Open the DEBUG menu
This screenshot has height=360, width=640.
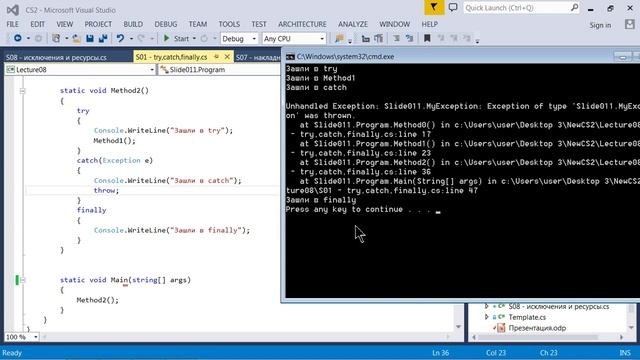(x=166, y=24)
